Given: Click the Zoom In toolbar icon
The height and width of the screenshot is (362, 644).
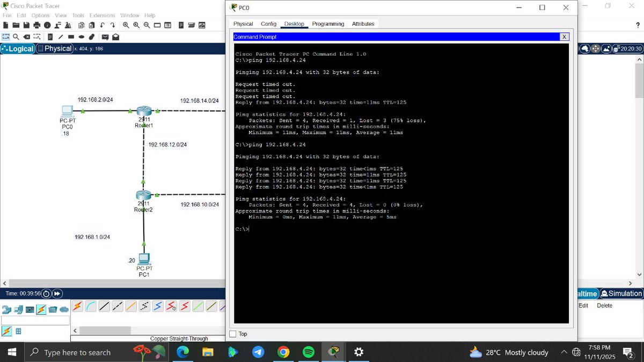Looking at the screenshot, I should [x=126, y=25].
